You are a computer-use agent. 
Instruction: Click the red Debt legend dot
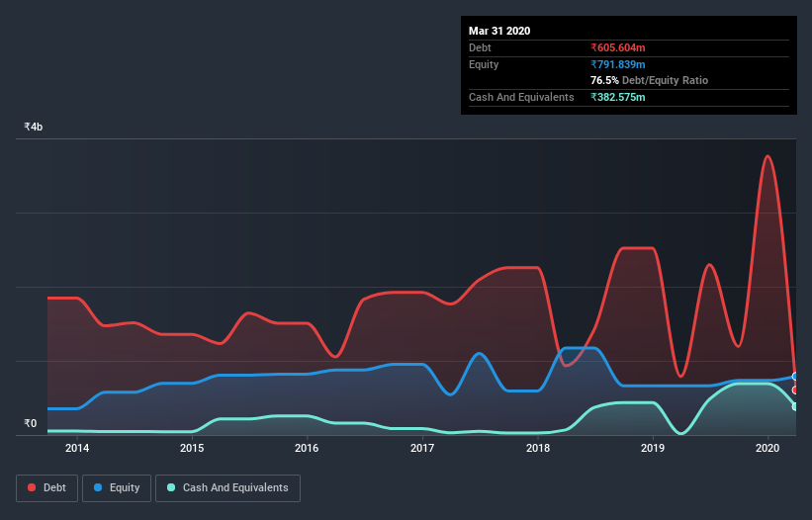(32, 487)
